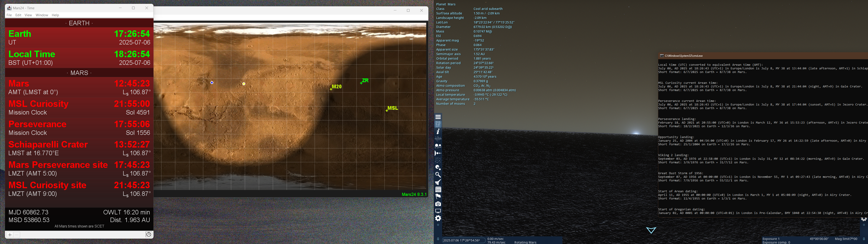Viewport: 868px width, 244px height.
Task: Select the Earth UT clock row
Action: (79, 37)
